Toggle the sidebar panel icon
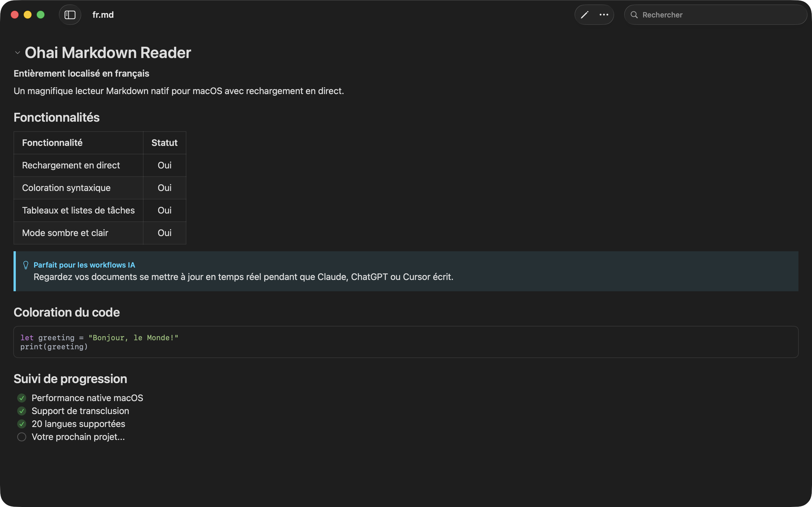This screenshot has height=507, width=812. click(70, 15)
